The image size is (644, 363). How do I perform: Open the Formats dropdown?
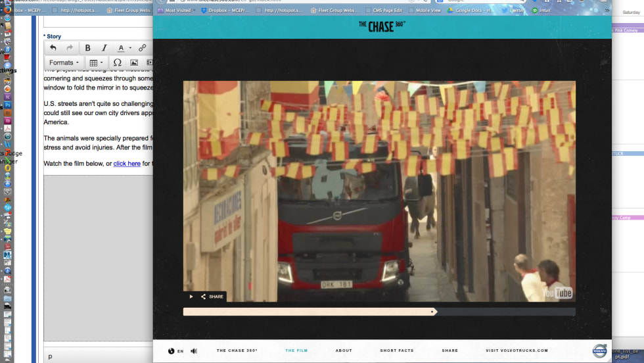click(x=64, y=62)
